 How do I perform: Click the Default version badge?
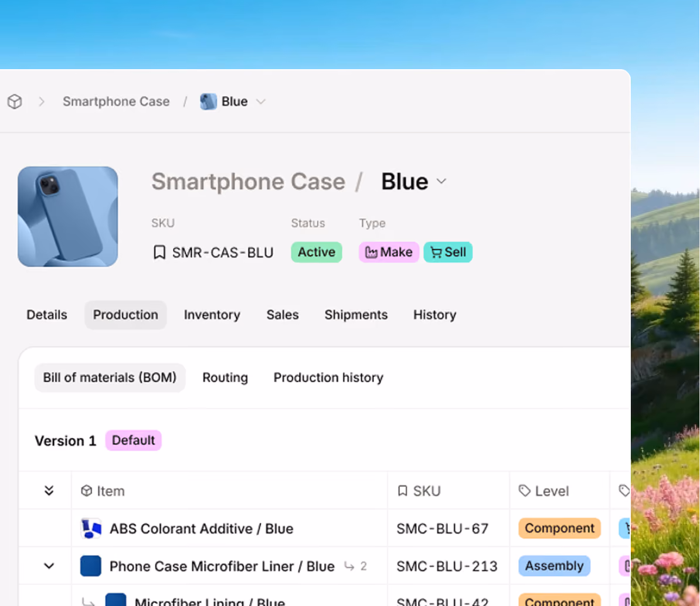tap(134, 441)
